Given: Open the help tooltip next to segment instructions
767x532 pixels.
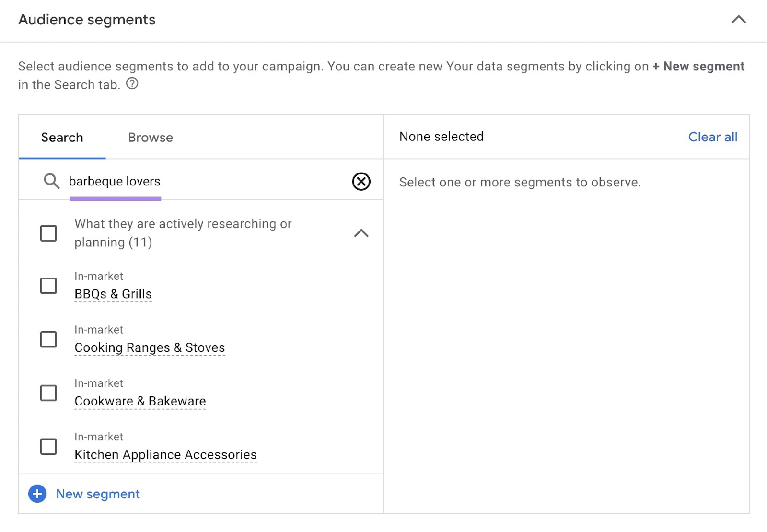Looking at the screenshot, I should coord(133,84).
